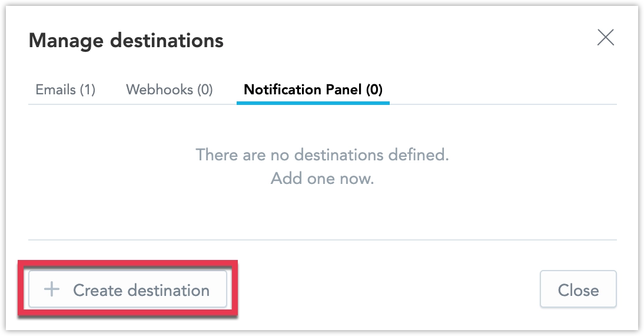
Task: Click the X in the dialog's top corner
Action: pos(605,37)
